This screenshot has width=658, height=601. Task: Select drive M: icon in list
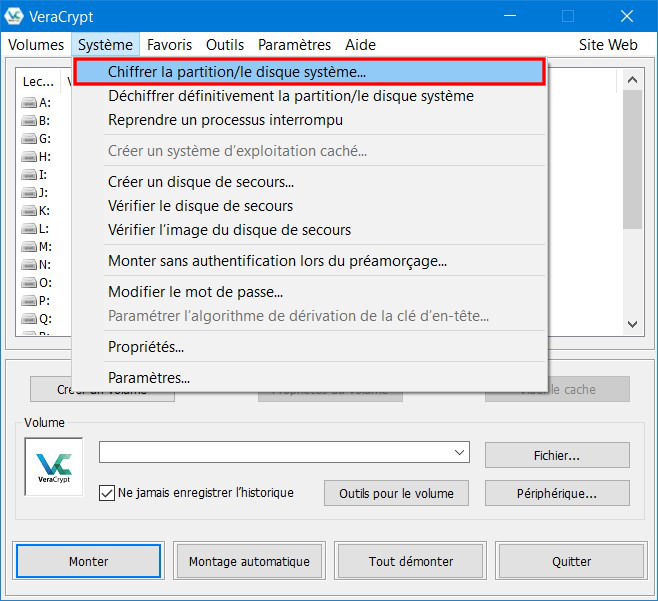click(x=29, y=247)
